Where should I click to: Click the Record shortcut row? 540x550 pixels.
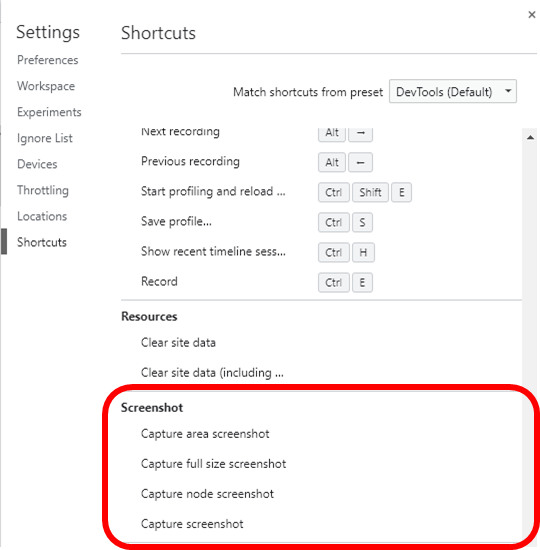(x=321, y=282)
